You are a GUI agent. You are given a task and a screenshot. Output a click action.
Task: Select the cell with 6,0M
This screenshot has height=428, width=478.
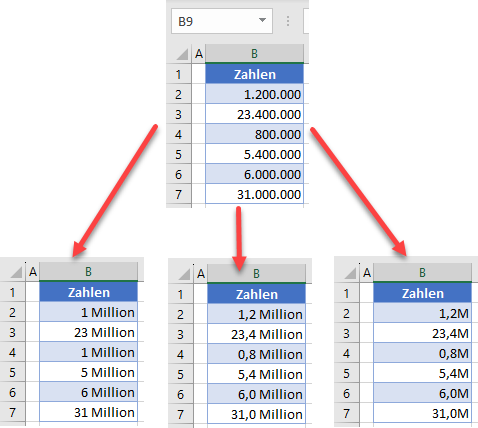[422, 393]
